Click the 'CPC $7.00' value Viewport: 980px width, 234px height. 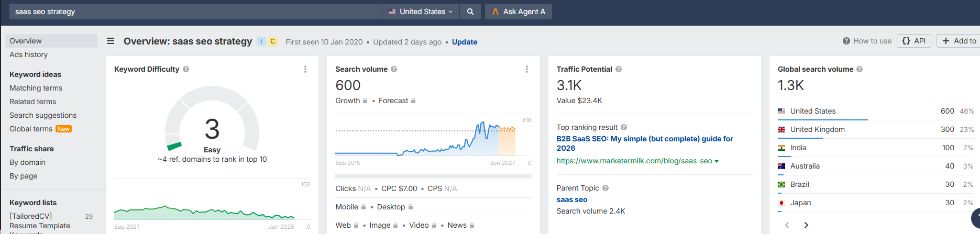point(399,188)
